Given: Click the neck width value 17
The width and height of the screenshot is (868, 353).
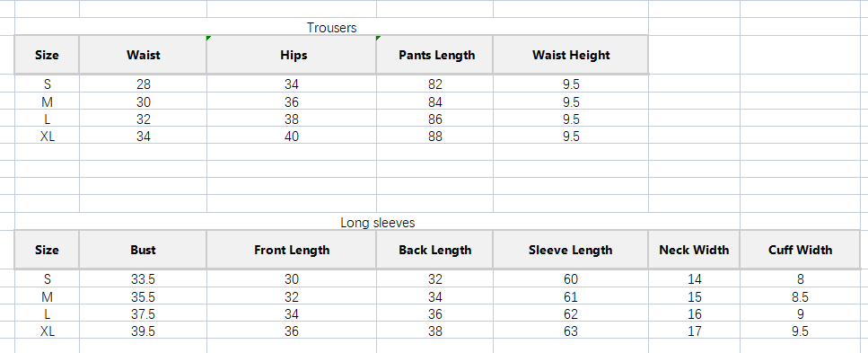Looking at the screenshot, I should 694,331.
